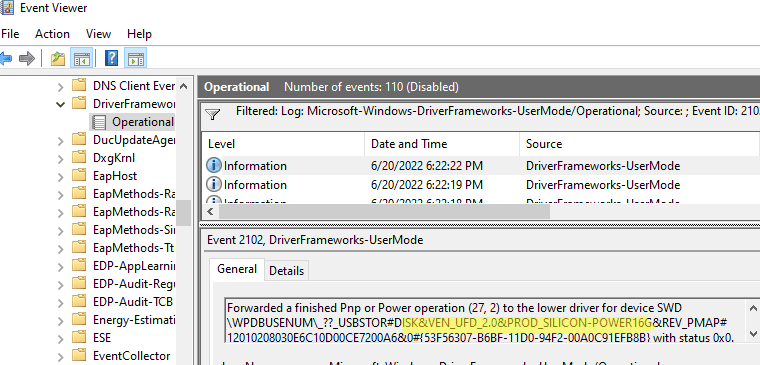Expand the EapHost tree node
Image resolution: width=760 pixels, height=365 pixels.
click(61, 176)
